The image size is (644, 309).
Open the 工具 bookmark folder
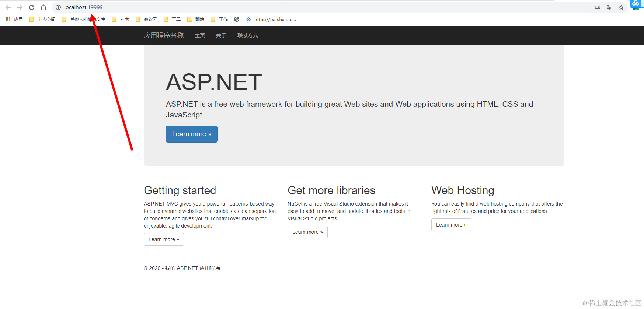pyautogui.click(x=172, y=19)
